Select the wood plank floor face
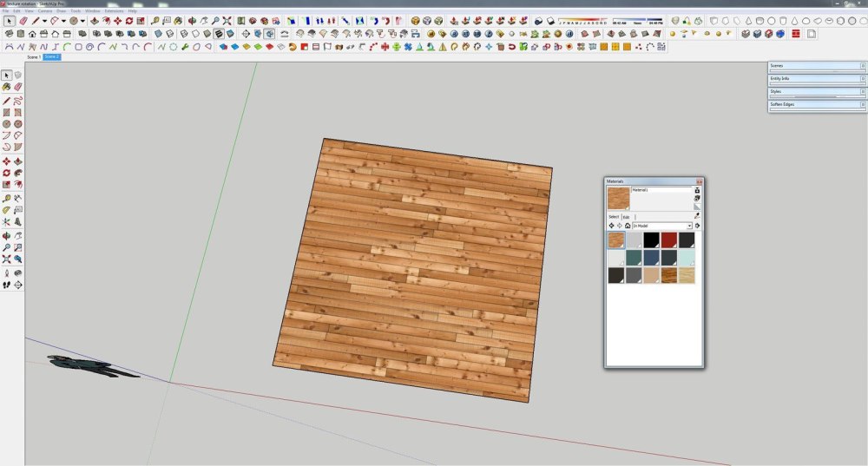The width and height of the screenshot is (868, 466). coord(412,270)
